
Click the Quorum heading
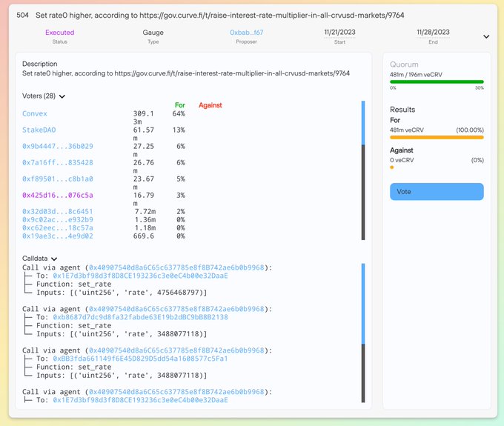pos(404,64)
